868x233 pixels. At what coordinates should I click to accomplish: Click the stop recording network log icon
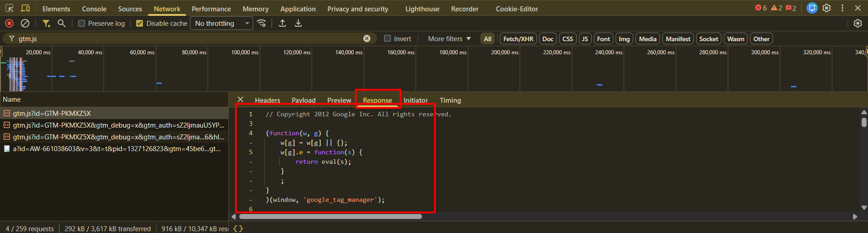pyautogui.click(x=9, y=23)
